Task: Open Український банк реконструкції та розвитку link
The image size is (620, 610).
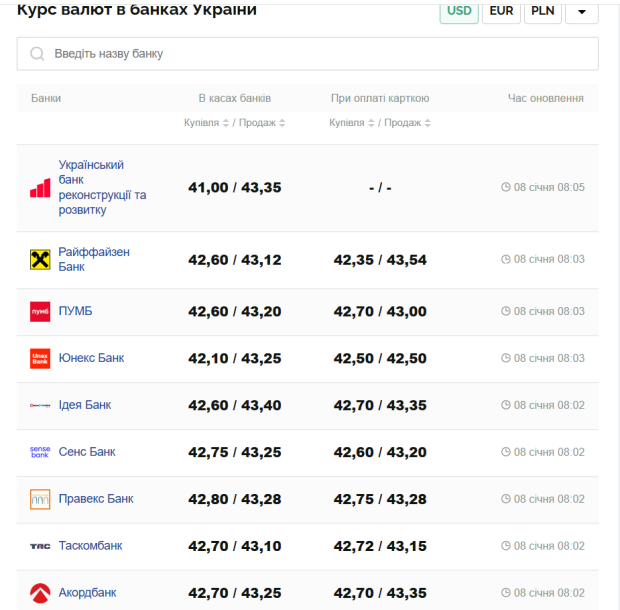Action: tap(102, 187)
